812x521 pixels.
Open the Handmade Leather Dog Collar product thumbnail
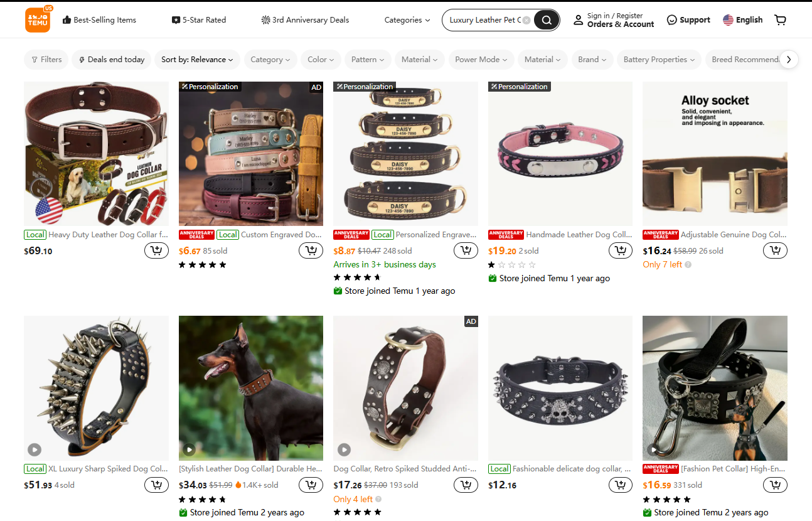click(x=560, y=153)
